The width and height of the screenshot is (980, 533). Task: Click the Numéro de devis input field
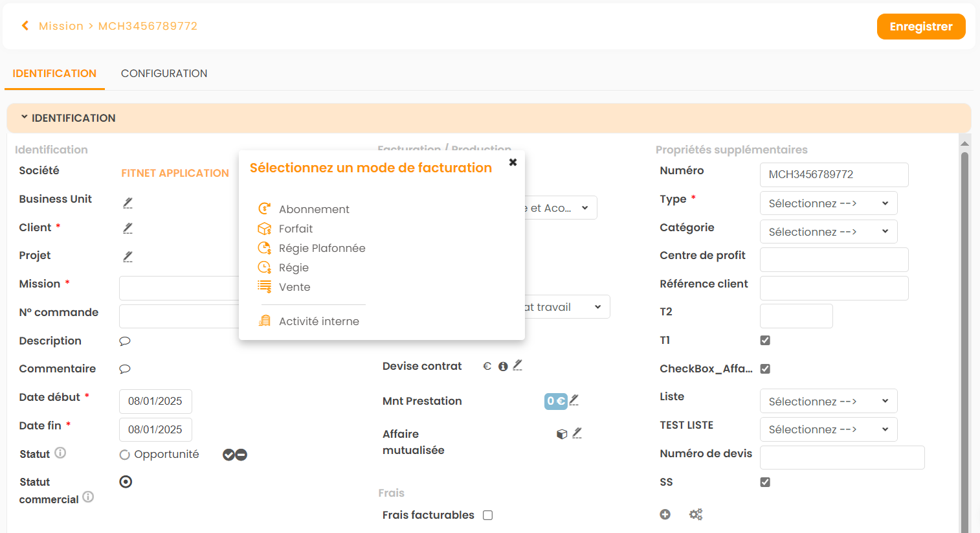(841, 457)
